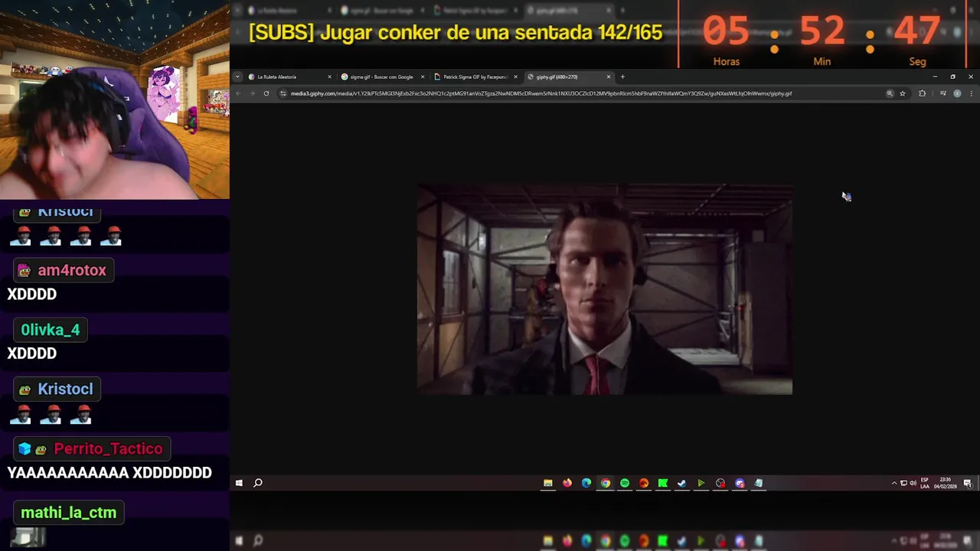This screenshot has width=980, height=551.
Task: Open the zoom magnifier in the address bar
Action: 890,93
